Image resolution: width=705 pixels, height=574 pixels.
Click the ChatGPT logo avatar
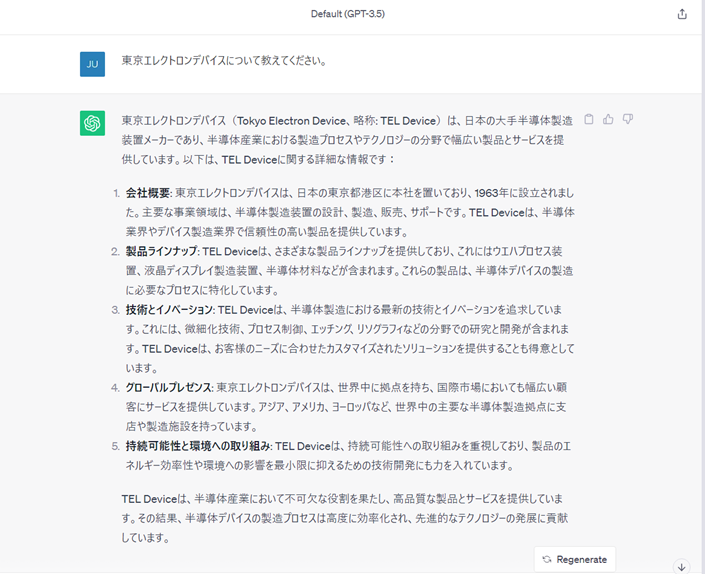click(93, 123)
